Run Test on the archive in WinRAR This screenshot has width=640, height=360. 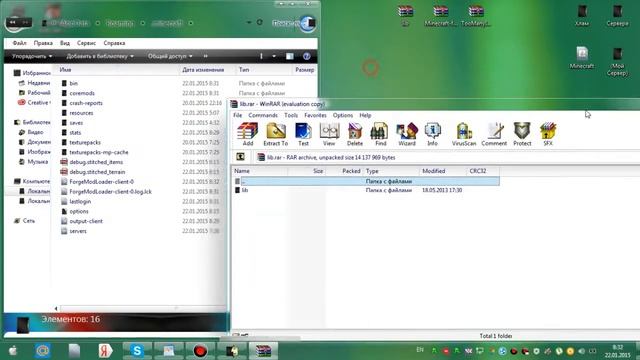tap(303, 134)
